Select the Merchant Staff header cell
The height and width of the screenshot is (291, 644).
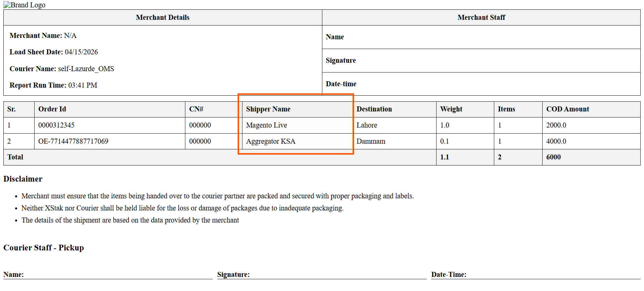pos(481,17)
